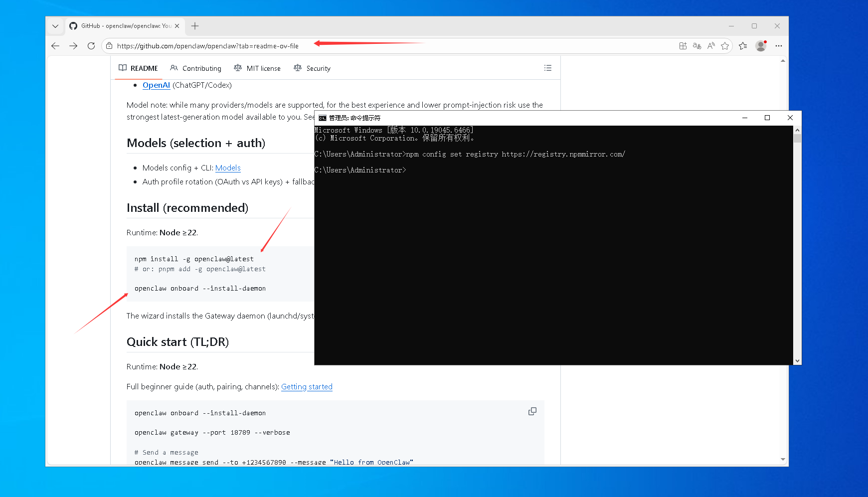Click the read aloud icon
This screenshot has width=868, height=497.
(x=711, y=46)
